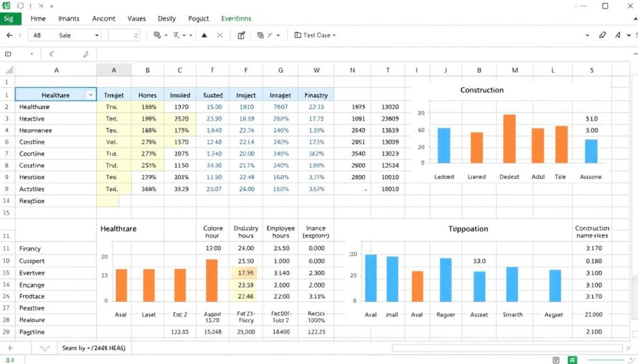The height and width of the screenshot is (364, 638).
Task: Click the horizontal scrollbar at bottom
Action: [x=507, y=348]
